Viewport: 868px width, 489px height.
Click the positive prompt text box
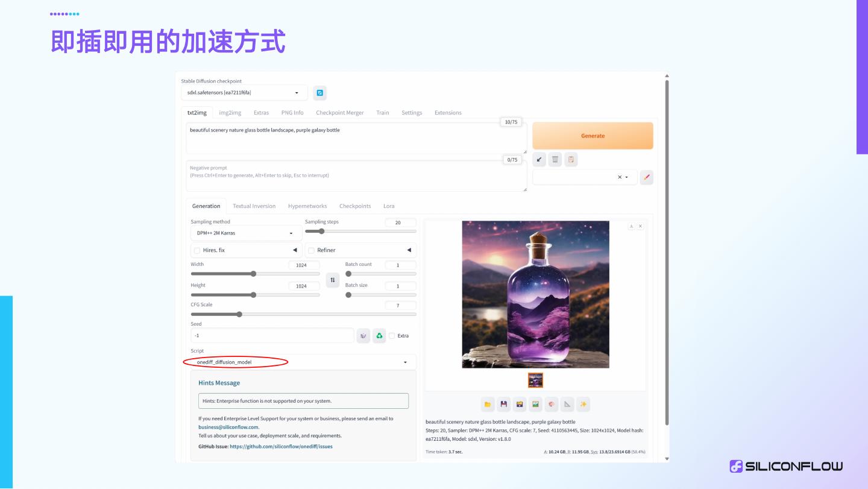[x=356, y=138]
